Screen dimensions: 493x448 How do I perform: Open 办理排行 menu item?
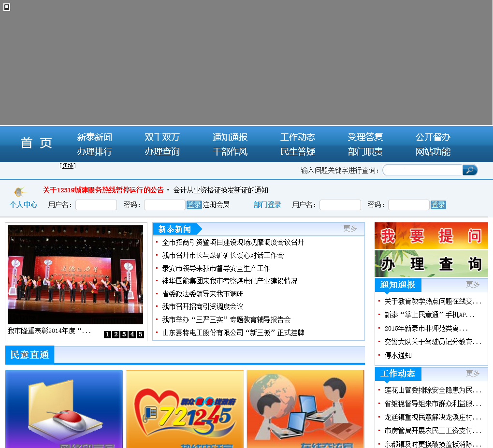coord(95,152)
